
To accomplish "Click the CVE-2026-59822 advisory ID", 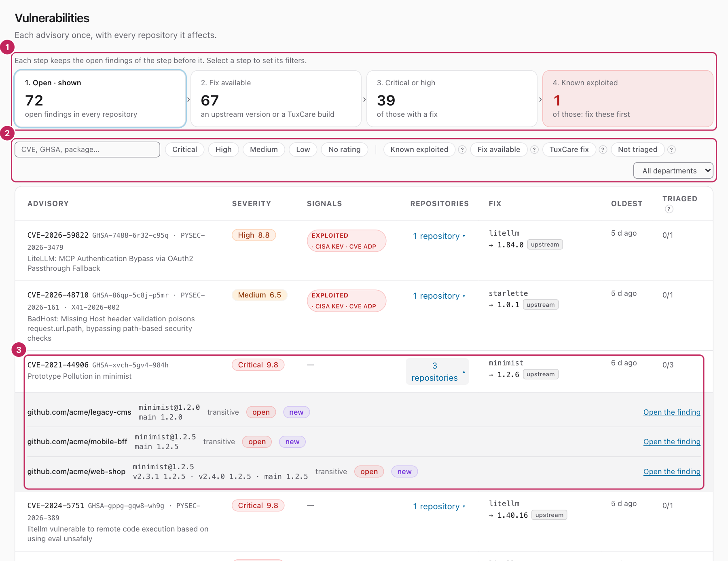I will [x=58, y=235].
